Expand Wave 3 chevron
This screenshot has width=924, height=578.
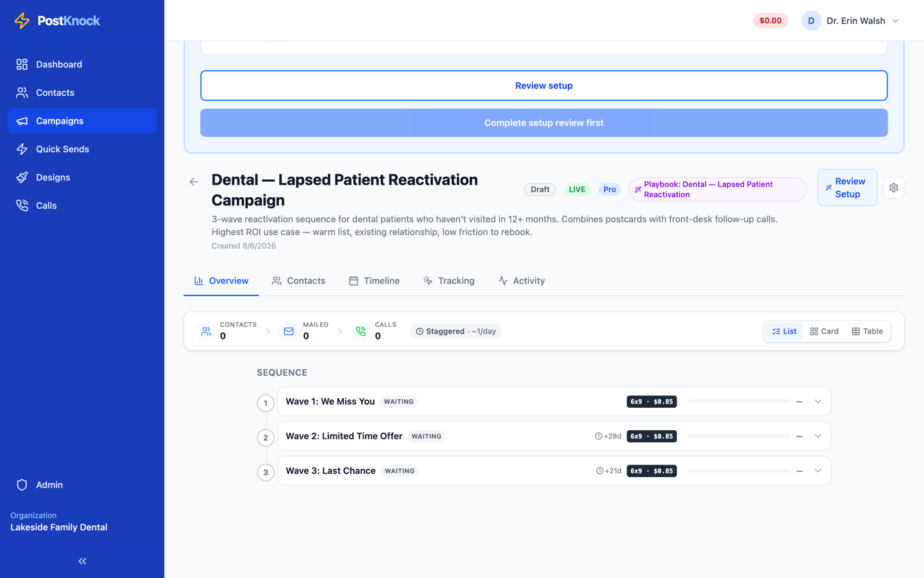tap(817, 471)
